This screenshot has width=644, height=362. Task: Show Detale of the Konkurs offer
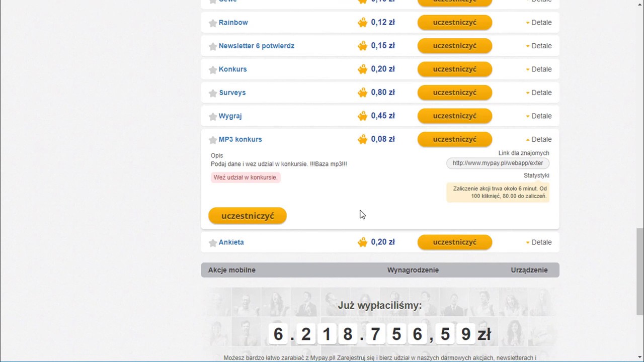539,69
